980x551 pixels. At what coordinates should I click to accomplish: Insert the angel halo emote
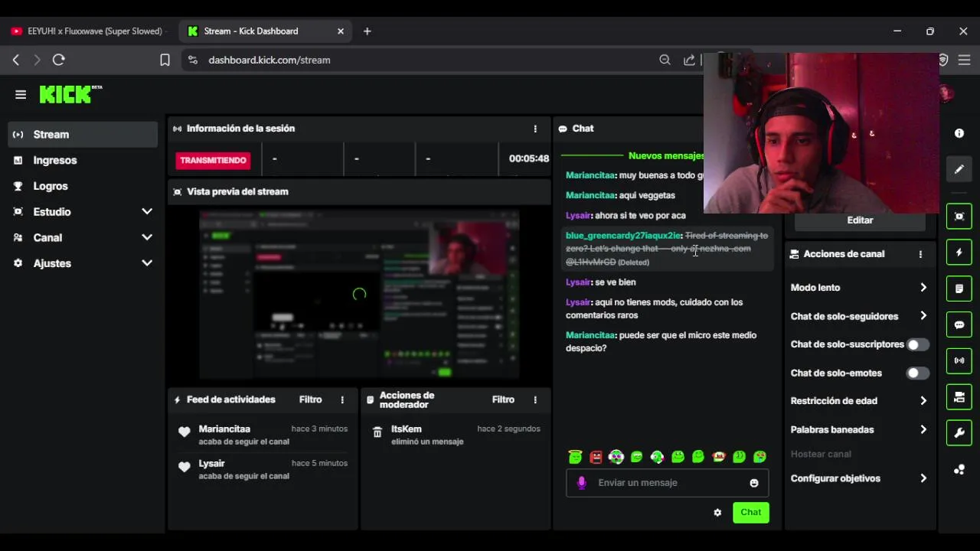(x=575, y=457)
